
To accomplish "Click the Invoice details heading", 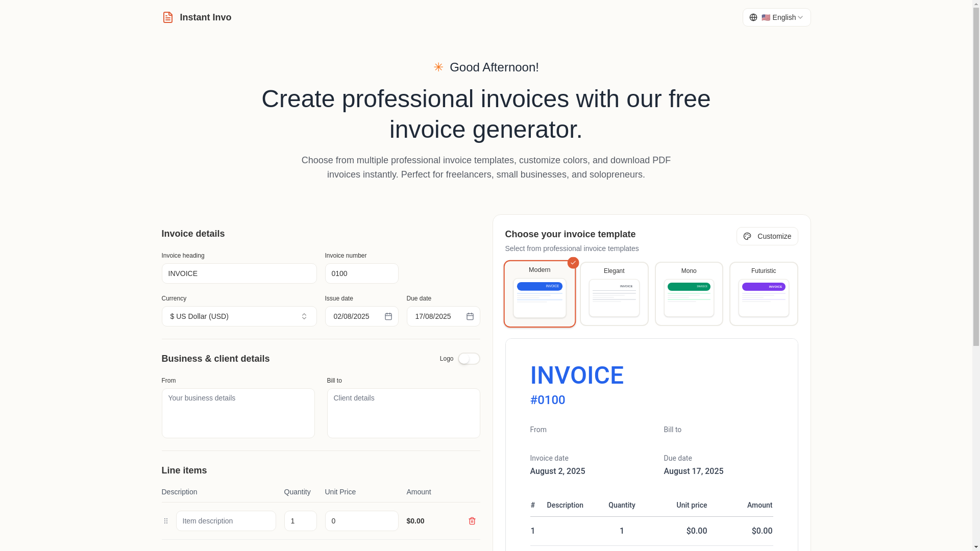I will click(x=193, y=234).
